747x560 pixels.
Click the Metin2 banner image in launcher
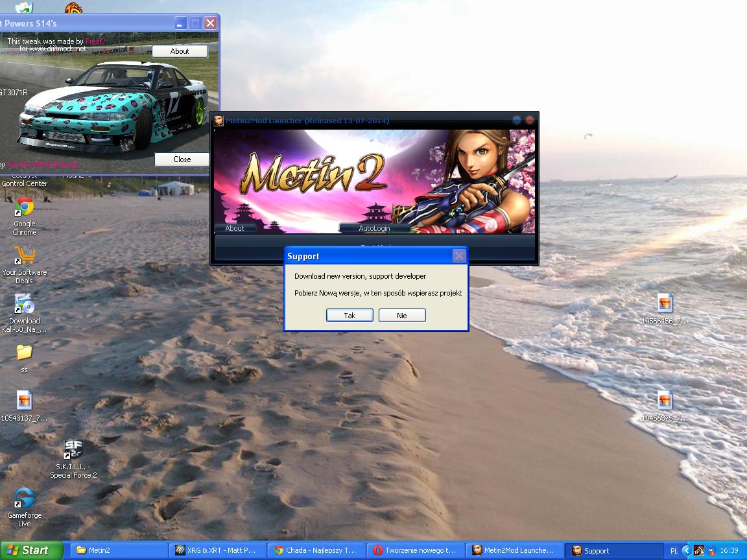point(374,181)
